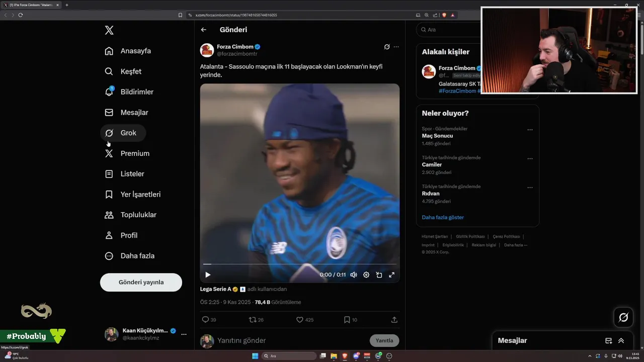644x362 pixels.
Task: Seek along the video progress bar
Action: point(300,264)
